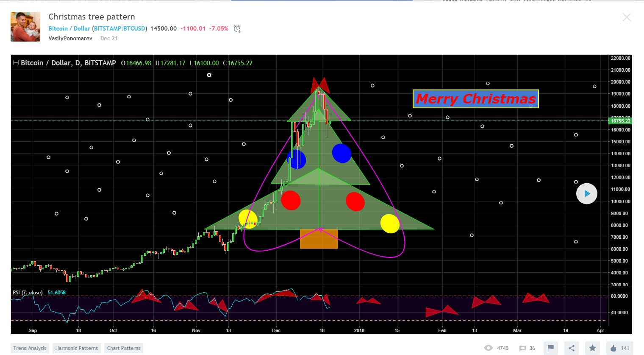Open VasilyPonomarev's profile
Image resolution: width=644 pixels, height=355 pixels.
(x=70, y=38)
